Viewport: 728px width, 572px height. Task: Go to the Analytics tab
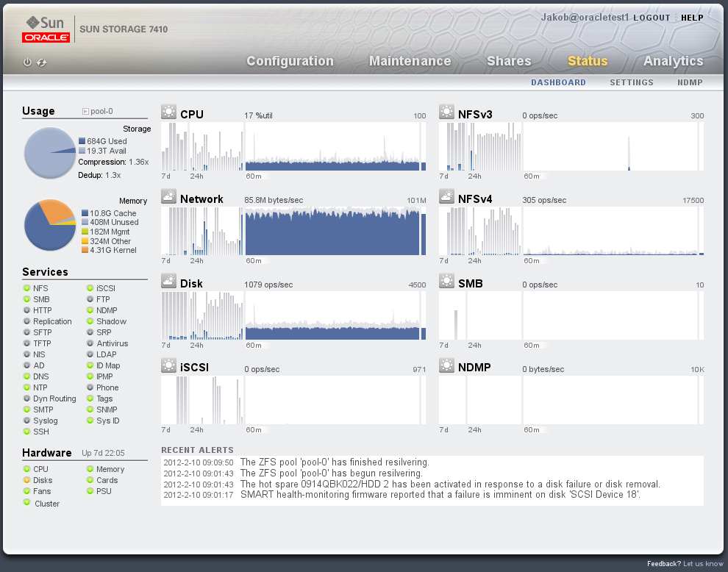673,61
